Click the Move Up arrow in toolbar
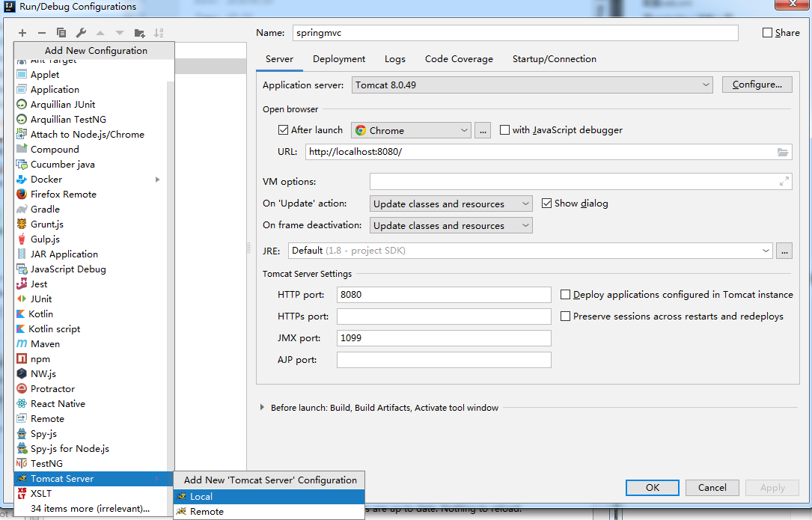 click(x=100, y=33)
